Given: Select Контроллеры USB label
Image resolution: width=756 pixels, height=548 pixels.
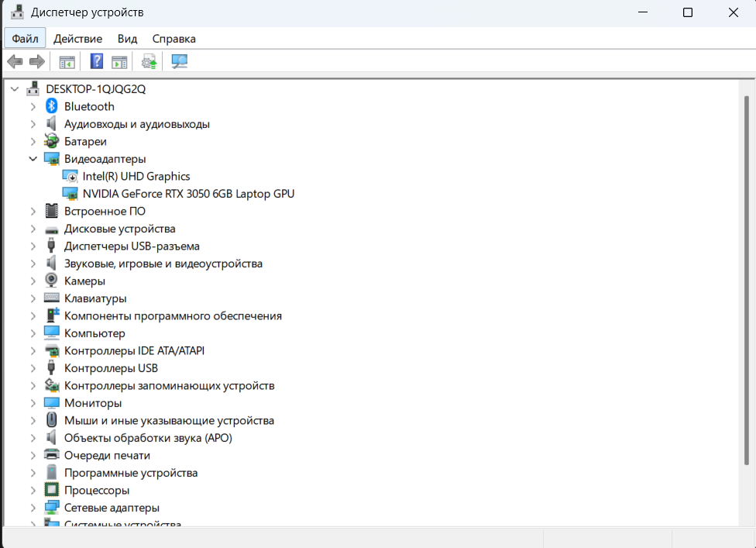Looking at the screenshot, I should [x=111, y=368].
